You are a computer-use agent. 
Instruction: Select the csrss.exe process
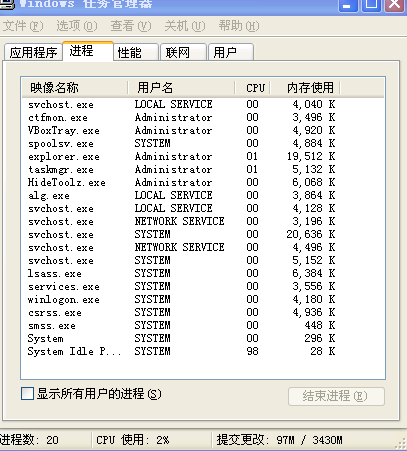[x=203, y=312]
